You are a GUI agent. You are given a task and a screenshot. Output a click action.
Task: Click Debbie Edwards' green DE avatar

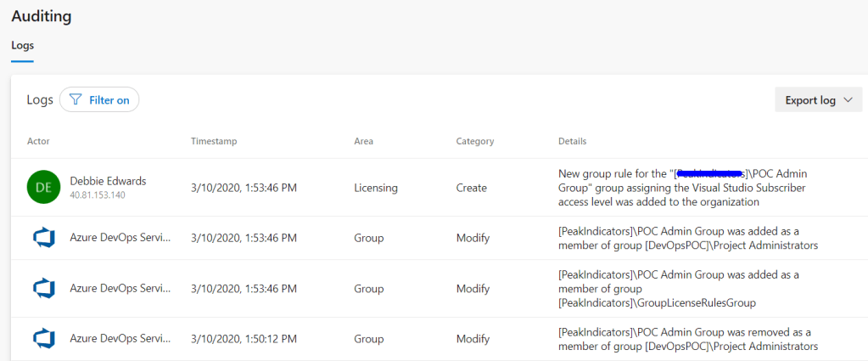click(42, 187)
